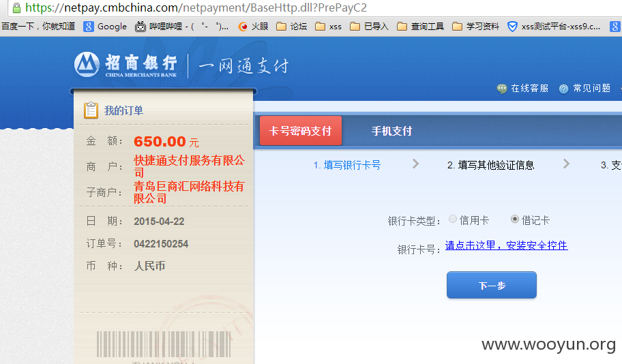Click order number 0422150254

tap(161, 244)
